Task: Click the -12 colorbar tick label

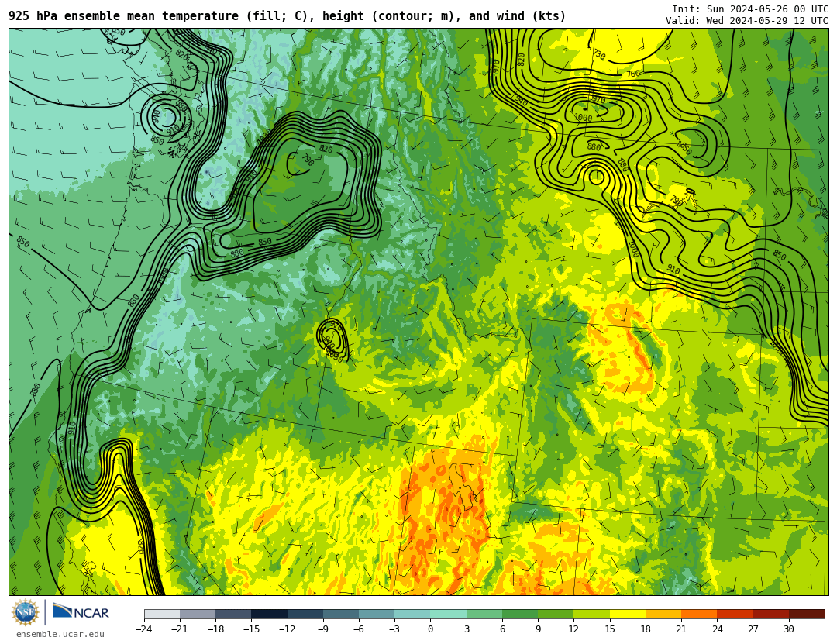Action: pyautogui.click(x=288, y=629)
